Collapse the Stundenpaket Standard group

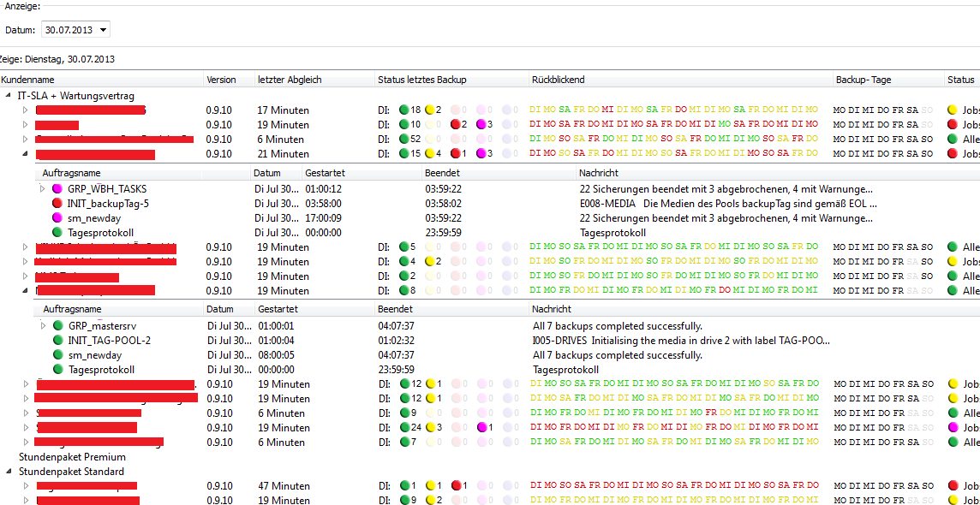[x=9, y=472]
